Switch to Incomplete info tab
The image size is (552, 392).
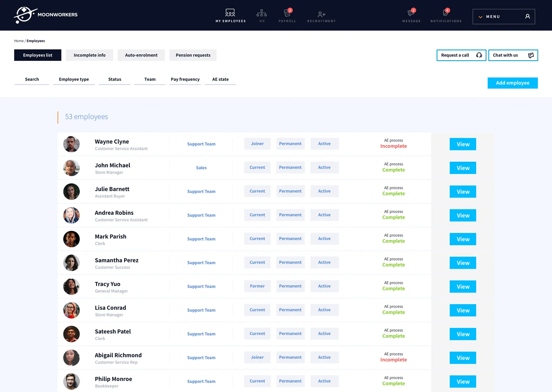[x=89, y=55]
